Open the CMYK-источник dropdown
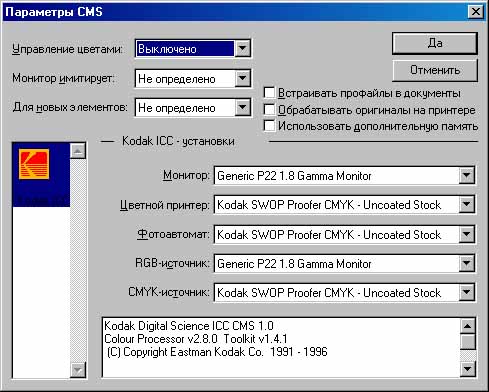489x392 pixels. coord(466,292)
